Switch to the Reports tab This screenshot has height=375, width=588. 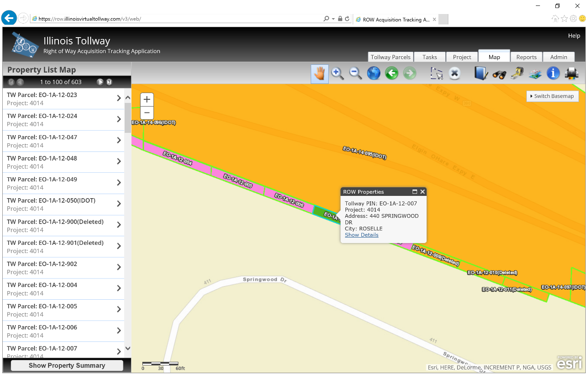(526, 57)
